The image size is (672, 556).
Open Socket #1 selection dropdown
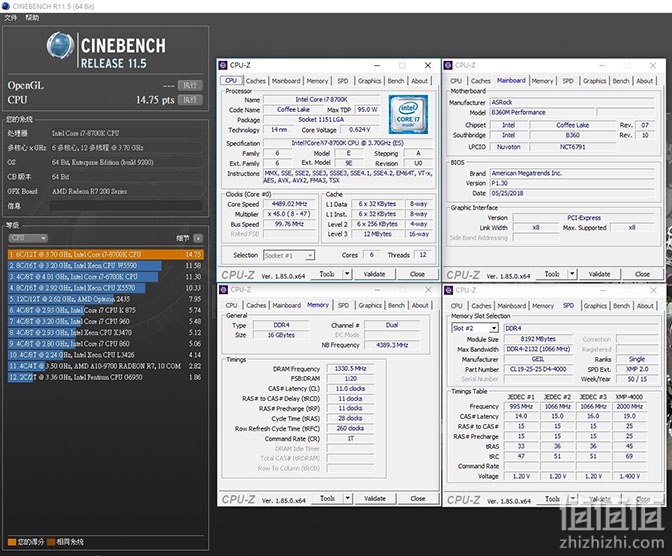click(289, 255)
